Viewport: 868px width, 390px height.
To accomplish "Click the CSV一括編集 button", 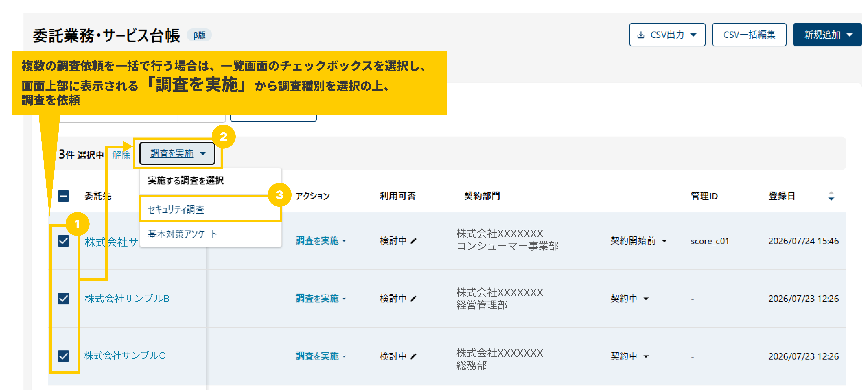I will tap(749, 35).
